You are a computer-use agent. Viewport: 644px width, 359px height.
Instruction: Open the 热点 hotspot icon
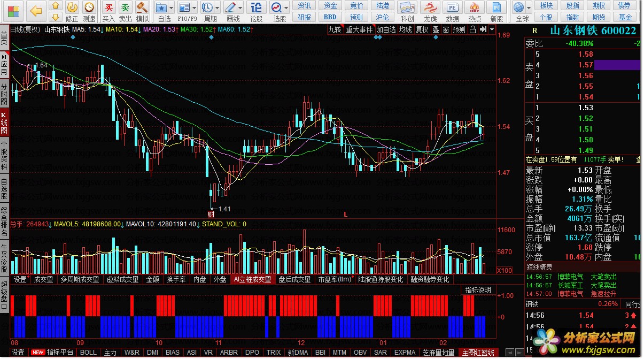click(x=475, y=7)
